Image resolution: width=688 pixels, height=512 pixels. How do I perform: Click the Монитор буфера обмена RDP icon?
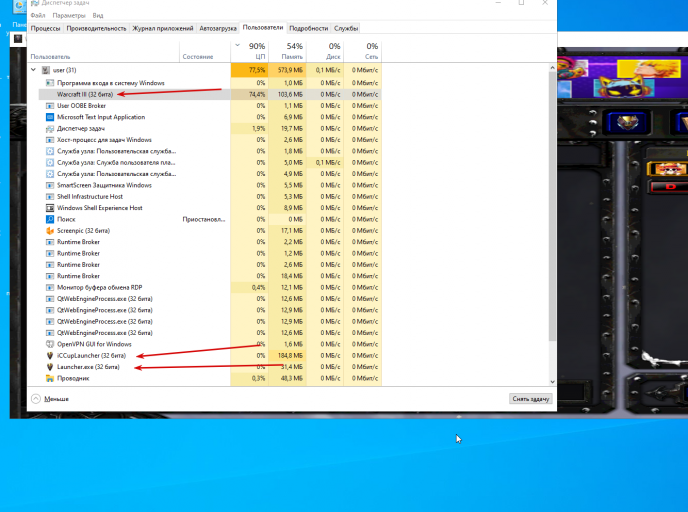(x=50, y=287)
